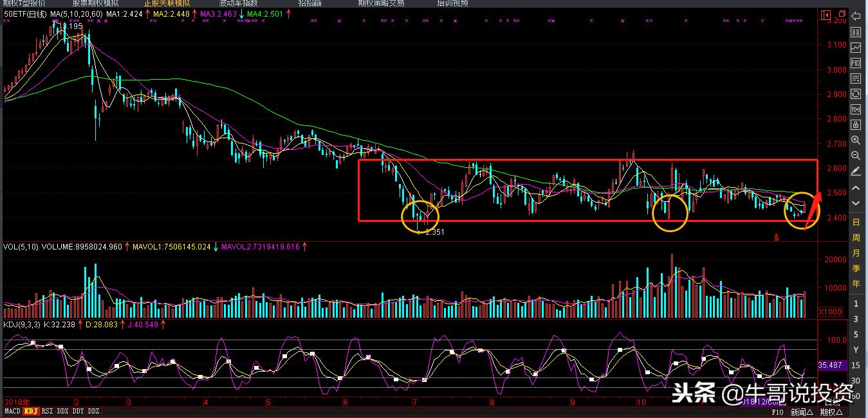Click the back arrow icon in right sidebar

(856, 17)
